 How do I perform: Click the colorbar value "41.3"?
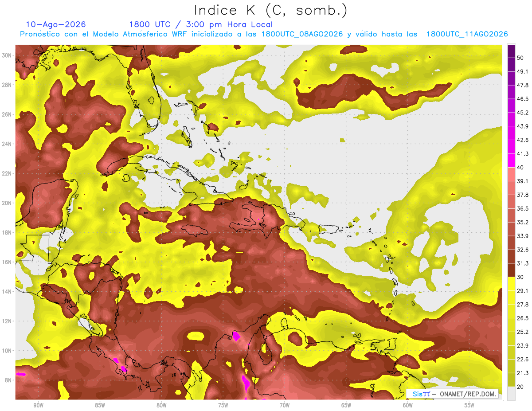523,154
